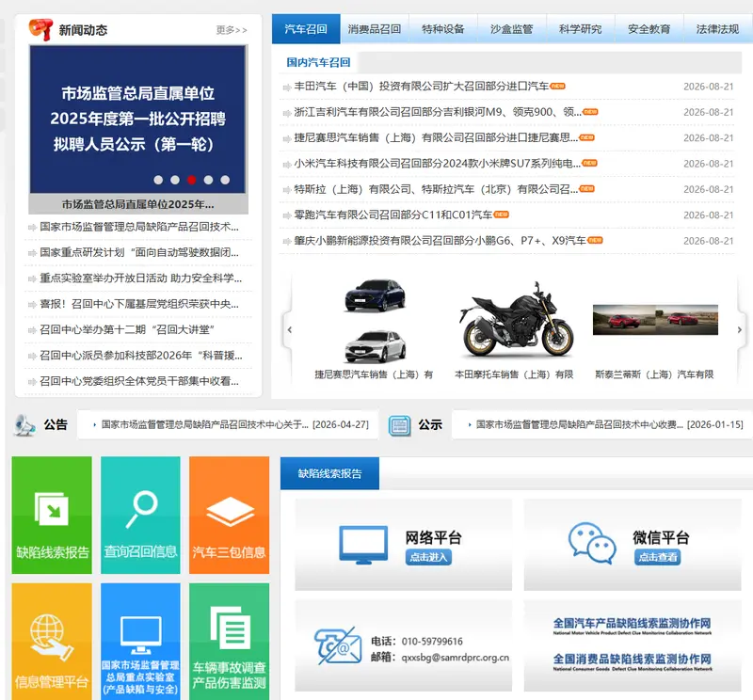Viewport: 753px width, 700px height.
Task: Click the right arrow of vehicle carousel
Action: point(740,330)
